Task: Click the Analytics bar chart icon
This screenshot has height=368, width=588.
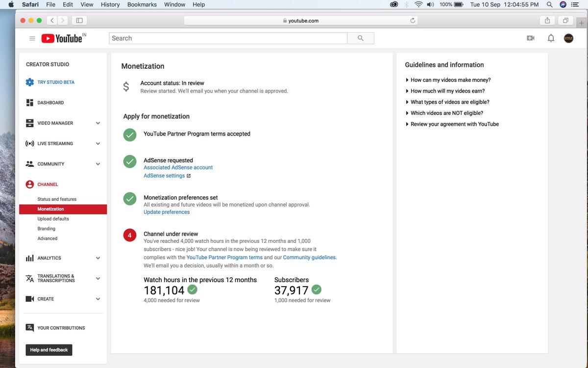Action: click(30, 258)
